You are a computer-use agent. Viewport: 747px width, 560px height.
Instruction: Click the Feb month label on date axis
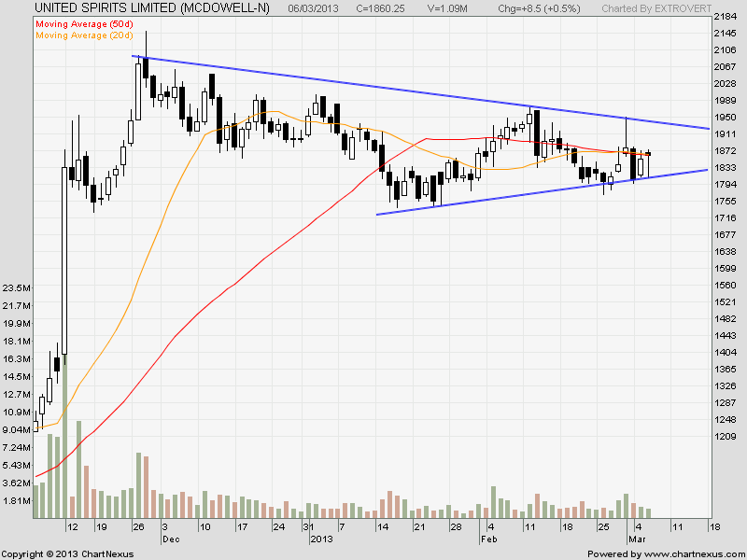coord(490,539)
